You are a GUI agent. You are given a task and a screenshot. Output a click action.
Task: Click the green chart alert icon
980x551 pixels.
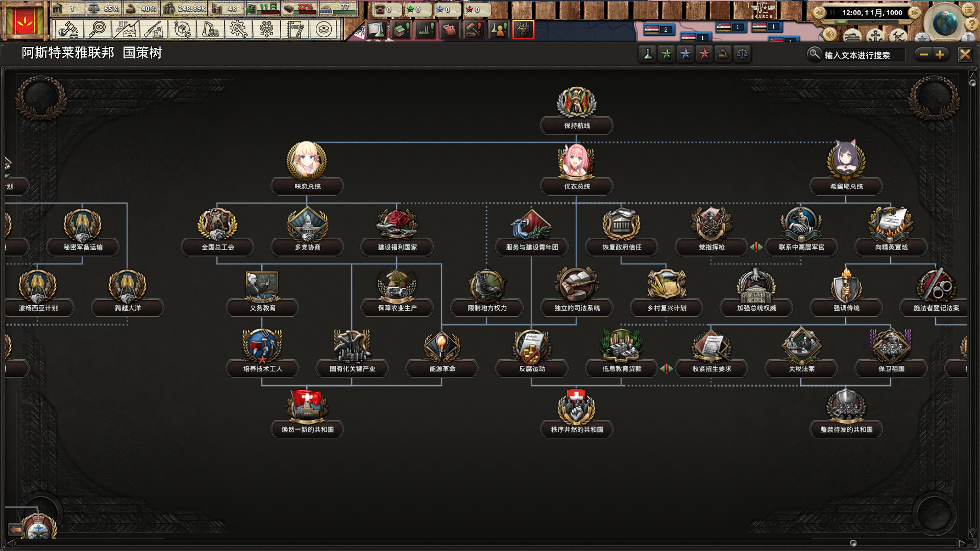(425, 30)
